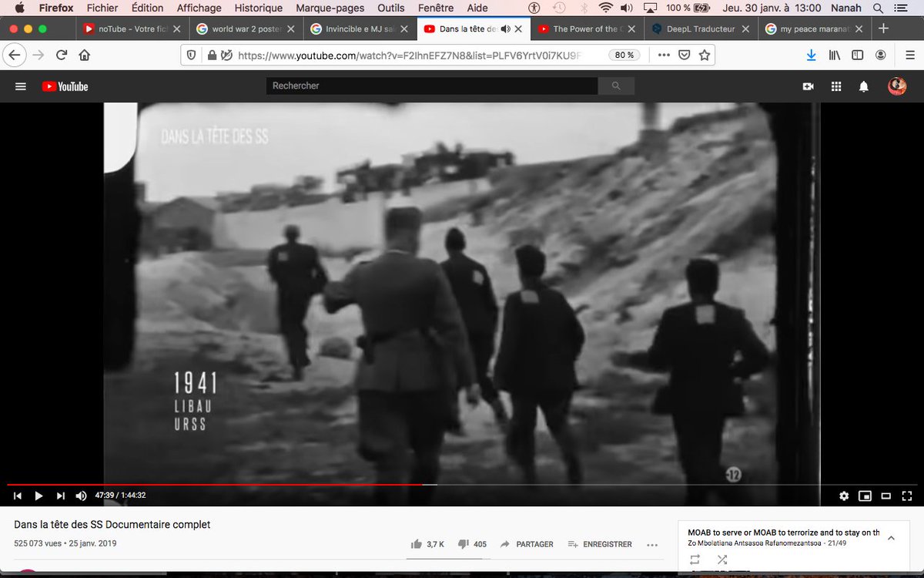This screenshot has width=924, height=578.
Task: Show site security padlock info
Action: [212, 55]
